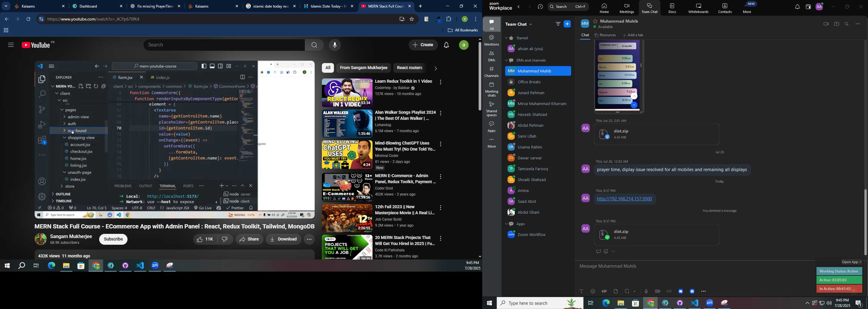Screen dimensions: 868x309
Task: Show next YouTube filter chips arrow
Action: click(x=435, y=68)
